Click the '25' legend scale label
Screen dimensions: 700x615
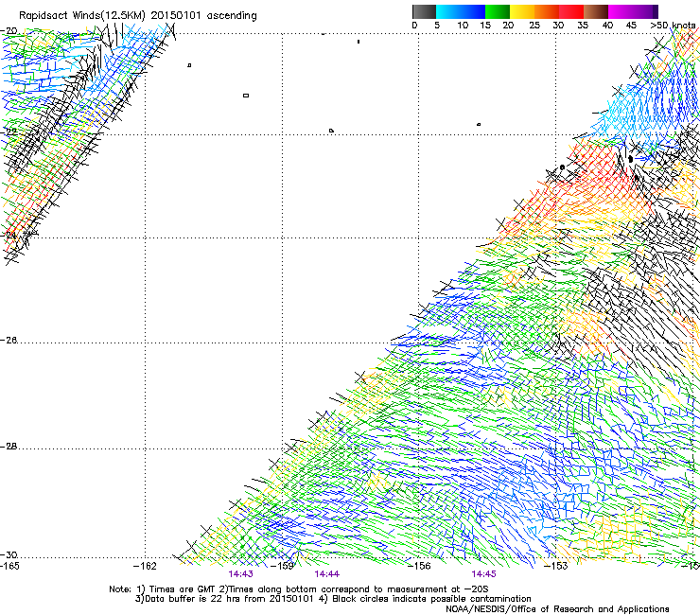pyautogui.click(x=534, y=26)
